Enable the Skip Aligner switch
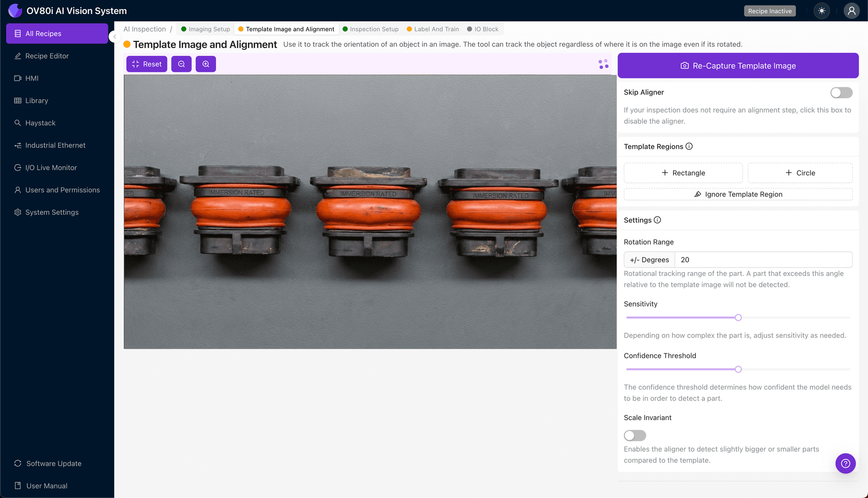Viewport: 868px width, 498px height. [x=841, y=92]
